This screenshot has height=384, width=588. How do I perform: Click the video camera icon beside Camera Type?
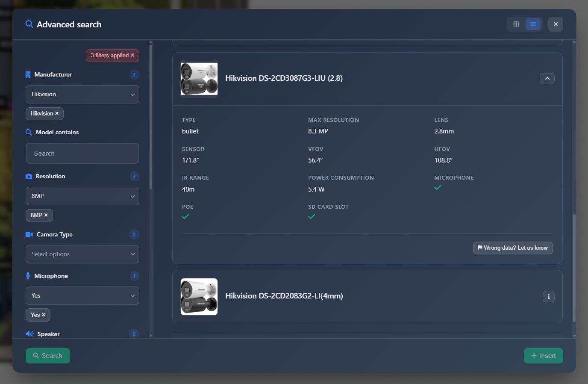pos(29,234)
